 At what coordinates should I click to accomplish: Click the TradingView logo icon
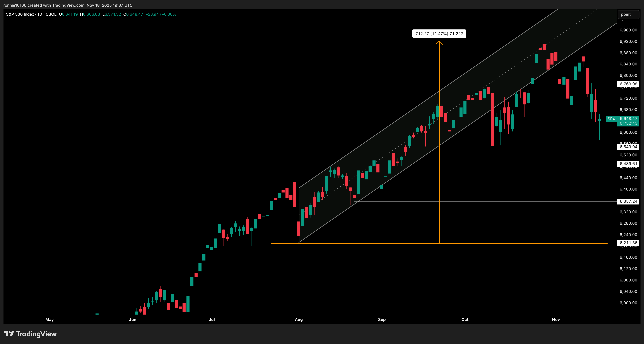(9, 334)
